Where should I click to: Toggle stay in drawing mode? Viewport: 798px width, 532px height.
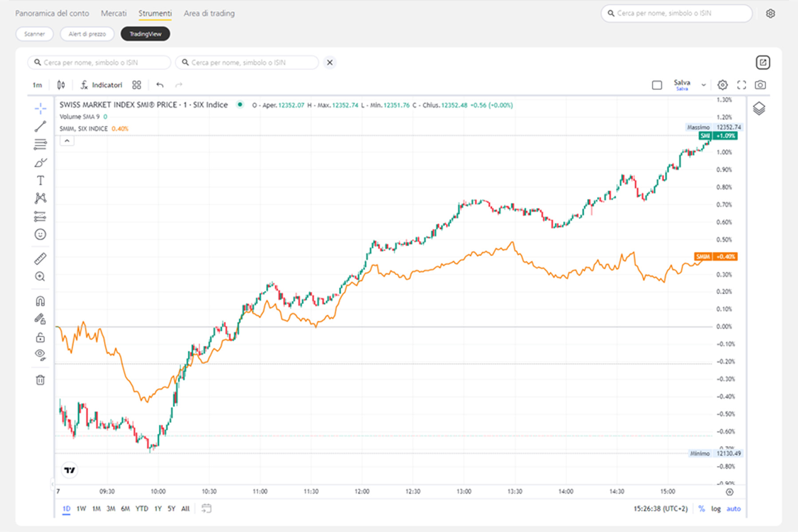[x=40, y=319]
